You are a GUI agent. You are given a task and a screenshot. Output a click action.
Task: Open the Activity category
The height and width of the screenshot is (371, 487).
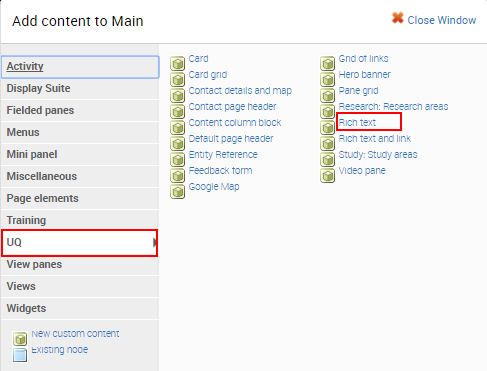80,67
